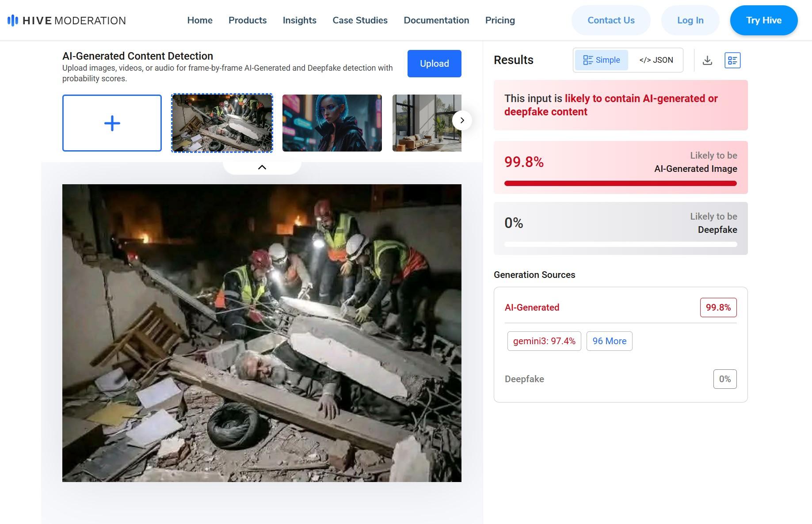Expand the 96 More generation sources
The height and width of the screenshot is (524, 812).
(x=609, y=341)
